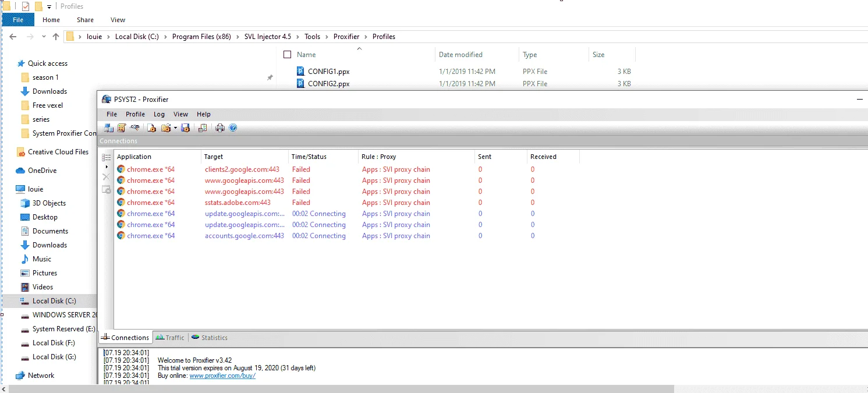The width and height of the screenshot is (868, 393).
Task: Click the Print icon in Proxifier toolbar
Action: tap(220, 128)
